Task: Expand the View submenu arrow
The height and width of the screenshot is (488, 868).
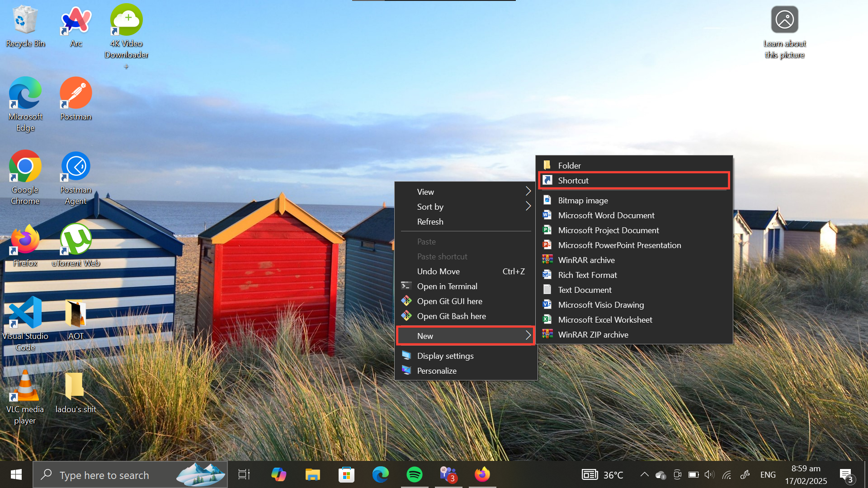Action: [528, 192]
